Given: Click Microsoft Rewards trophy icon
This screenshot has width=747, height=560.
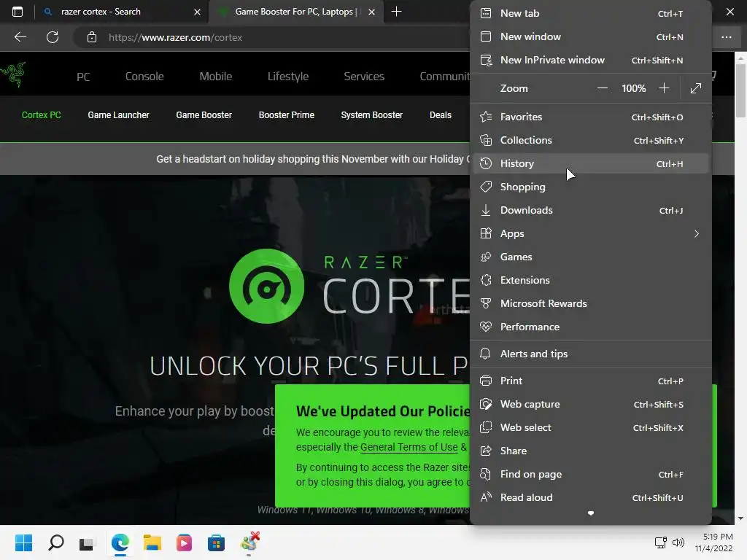Looking at the screenshot, I should point(485,303).
